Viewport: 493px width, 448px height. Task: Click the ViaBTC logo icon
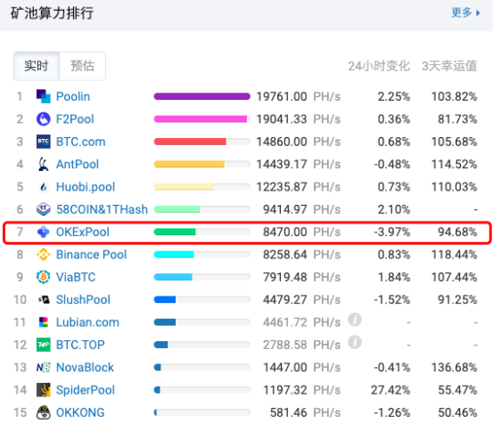coord(44,277)
